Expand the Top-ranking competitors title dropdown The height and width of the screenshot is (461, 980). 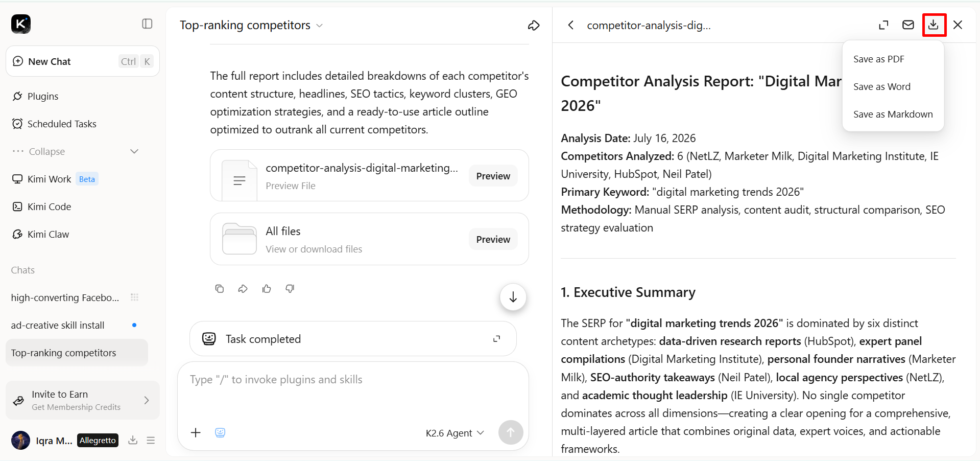pos(320,26)
